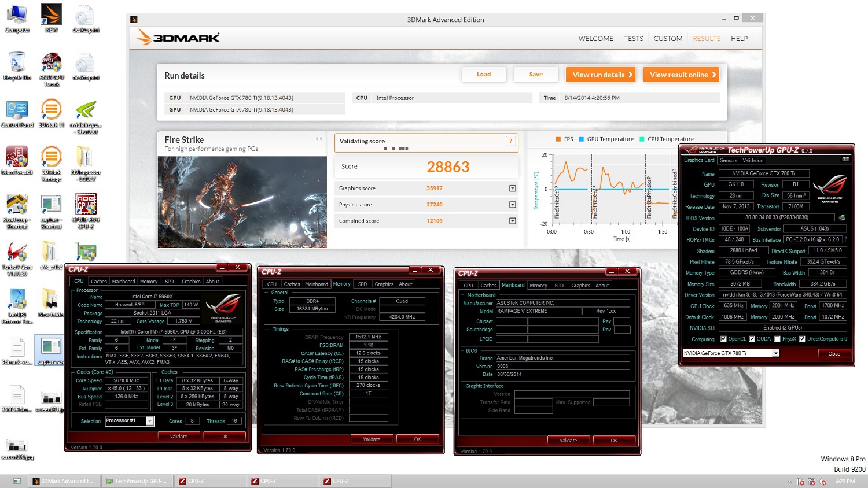Screen dimensions: 868x488
Task: Toggle the CUDA checkbox in GPU-Z
Action: click(x=752, y=339)
